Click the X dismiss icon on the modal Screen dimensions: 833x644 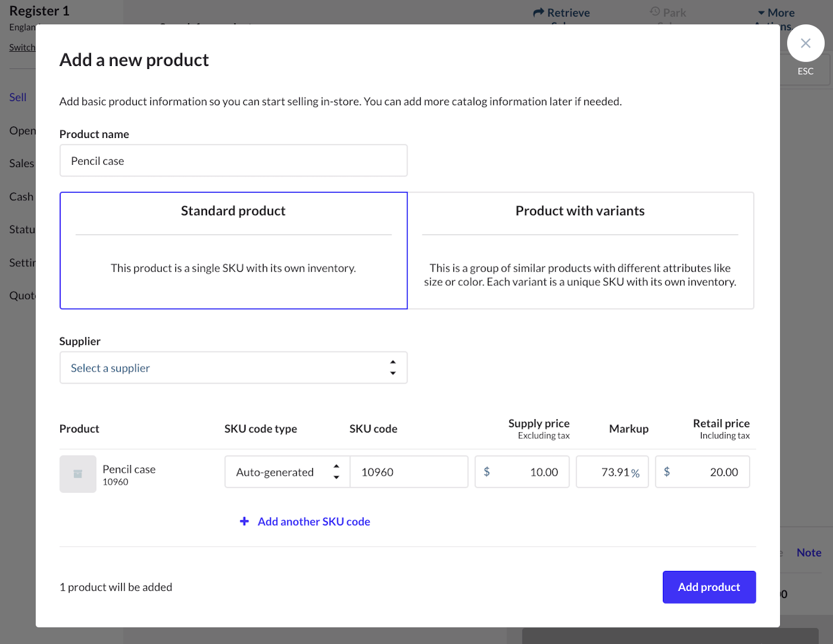(806, 43)
